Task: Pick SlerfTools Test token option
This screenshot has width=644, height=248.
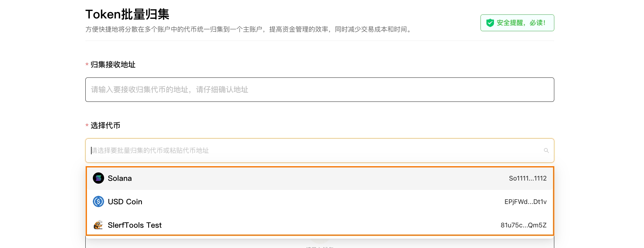Action: coord(135,225)
